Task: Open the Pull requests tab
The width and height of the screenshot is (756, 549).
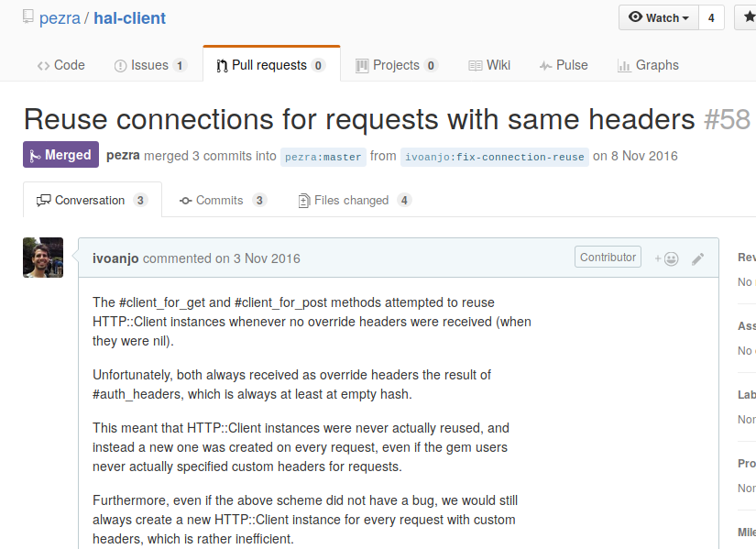Action: (271, 65)
